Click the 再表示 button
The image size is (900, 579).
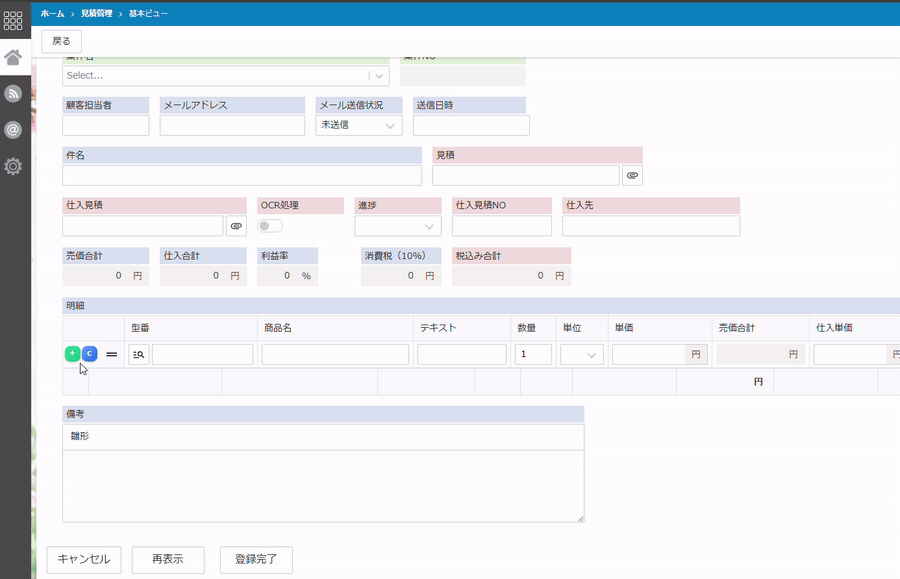click(168, 559)
